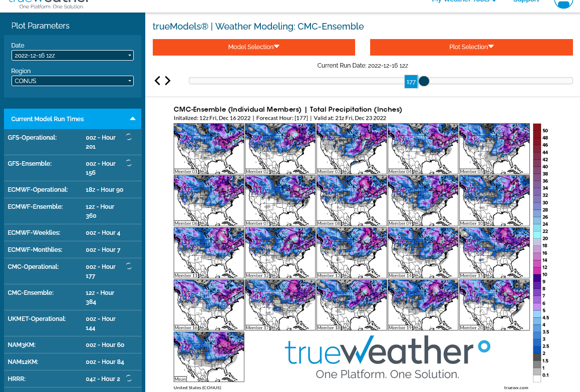Select the CMC-Operational row
Viewport: 580px width, 392px height.
coord(73,271)
